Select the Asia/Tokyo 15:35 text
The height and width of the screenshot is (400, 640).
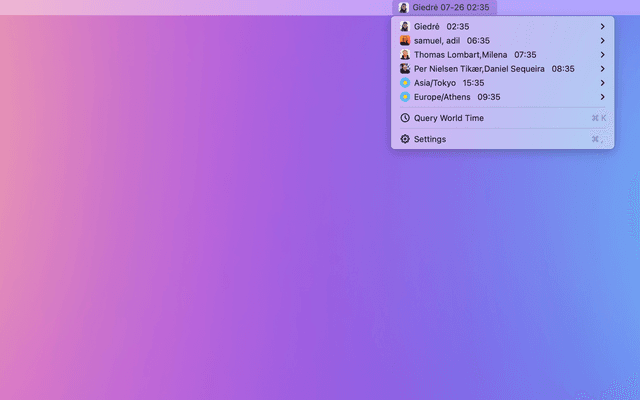tap(449, 83)
